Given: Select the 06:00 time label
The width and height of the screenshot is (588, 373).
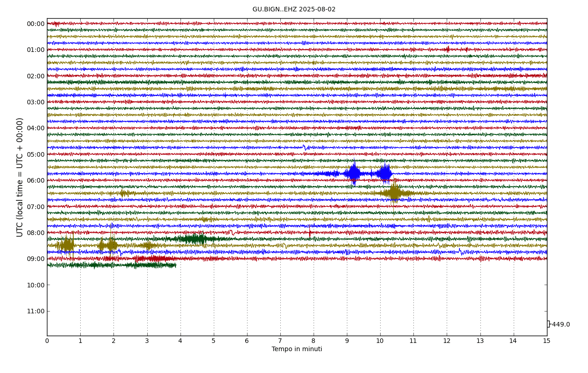Looking at the screenshot, I should [x=36, y=180].
